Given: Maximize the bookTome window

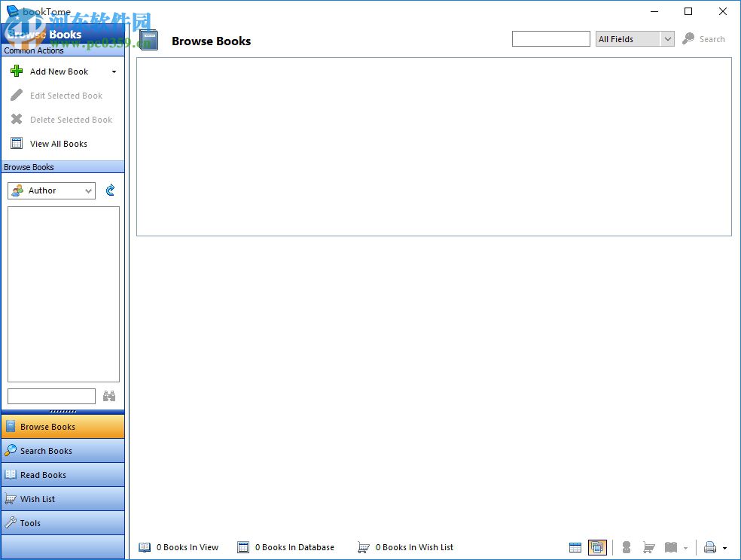Looking at the screenshot, I should [x=688, y=11].
